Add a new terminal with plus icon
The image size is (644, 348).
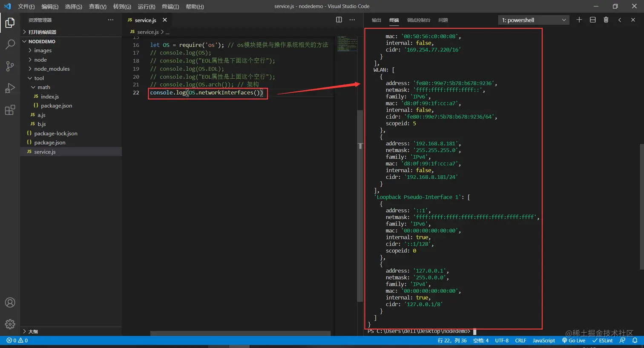point(579,20)
